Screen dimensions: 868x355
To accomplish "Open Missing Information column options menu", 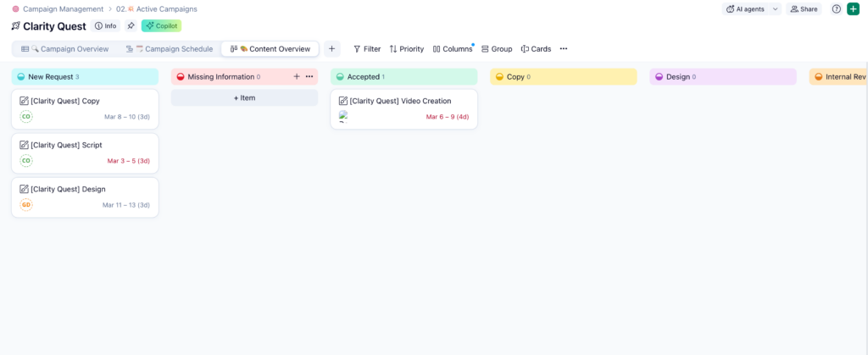I will 309,76.
